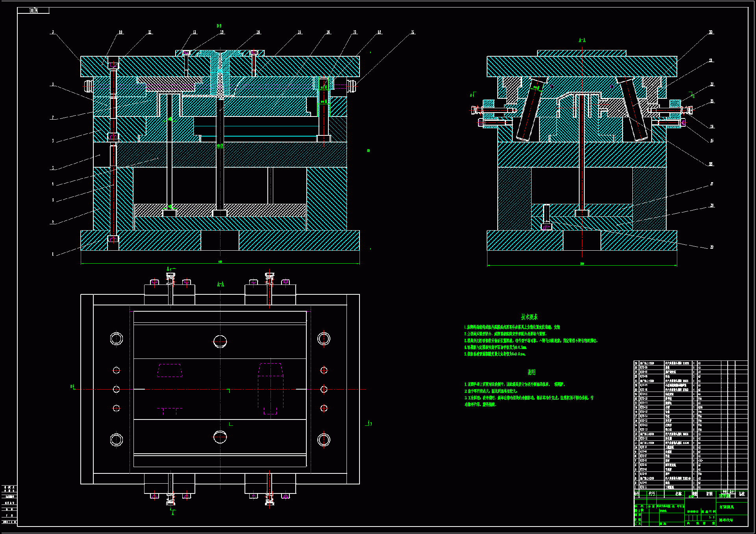Viewport: 756px width, 534px height.
Task: Click the drawing number box at top-left corner
Action: 33,11
